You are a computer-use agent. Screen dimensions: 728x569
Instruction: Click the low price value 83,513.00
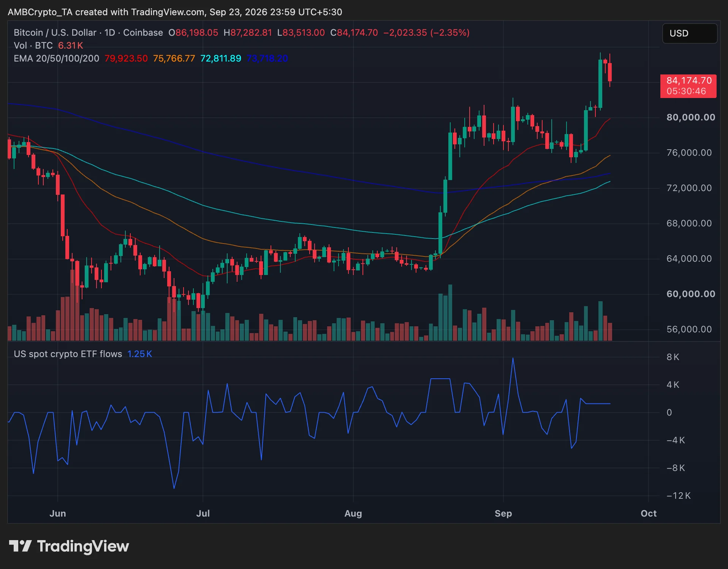pyautogui.click(x=304, y=33)
